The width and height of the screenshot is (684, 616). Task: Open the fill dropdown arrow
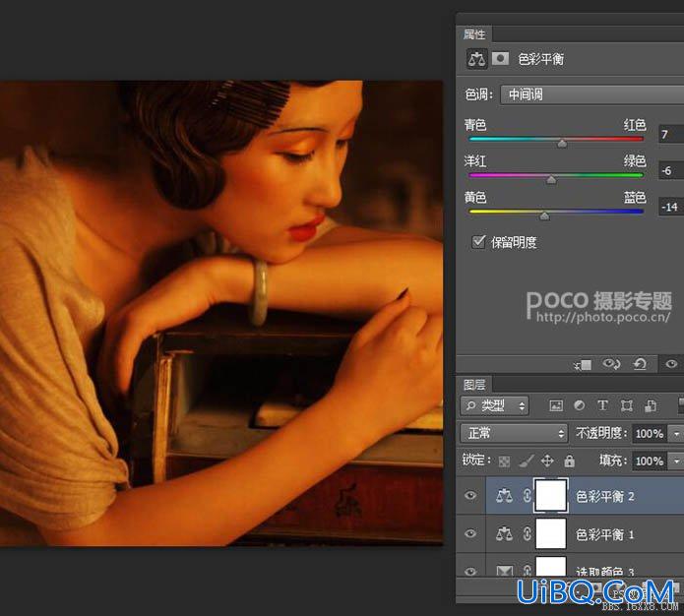(x=676, y=462)
